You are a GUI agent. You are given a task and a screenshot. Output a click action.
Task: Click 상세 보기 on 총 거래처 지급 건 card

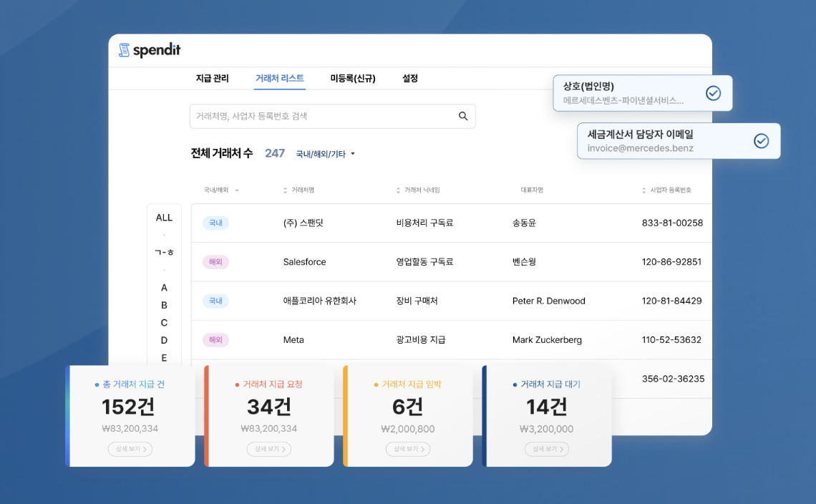[x=130, y=449]
